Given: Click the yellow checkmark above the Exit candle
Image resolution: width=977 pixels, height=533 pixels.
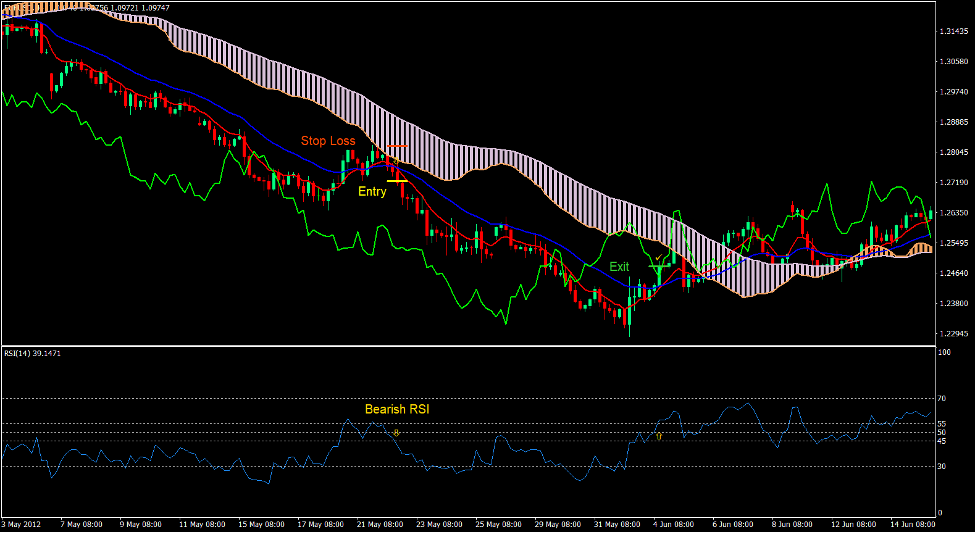Looking at the screenshot, I should click(657, 256).
